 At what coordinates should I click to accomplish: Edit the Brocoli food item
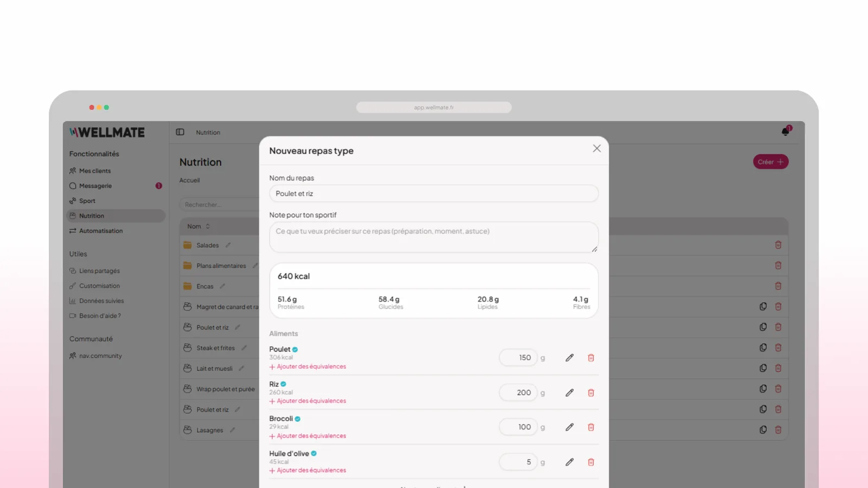pos(570,427)
